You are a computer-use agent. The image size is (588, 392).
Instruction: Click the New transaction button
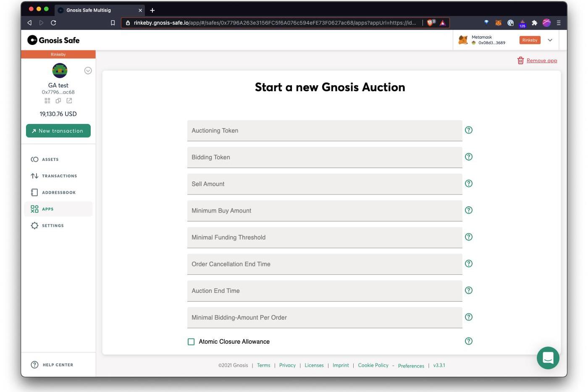click(x=58, y=131)
